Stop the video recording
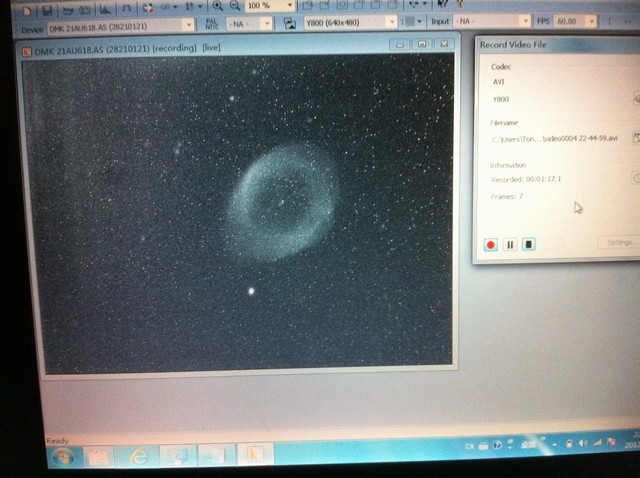 pyautogui.click(x=529, y=244)
